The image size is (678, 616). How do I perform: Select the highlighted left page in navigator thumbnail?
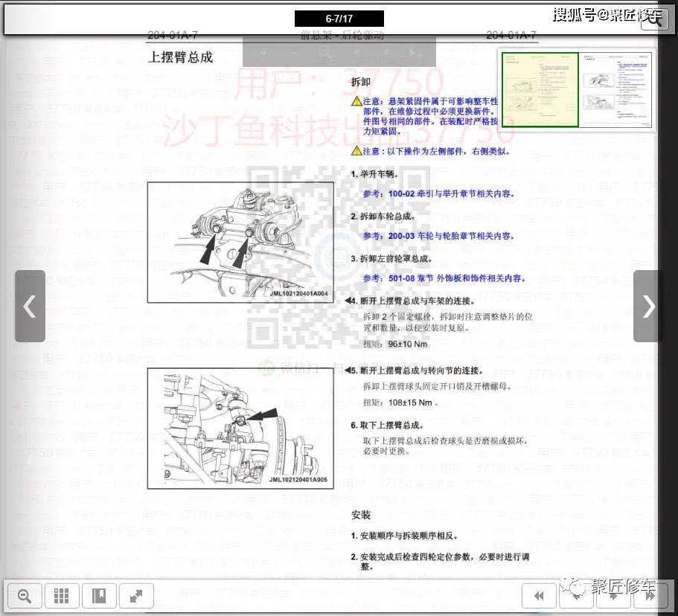(540, 89)
